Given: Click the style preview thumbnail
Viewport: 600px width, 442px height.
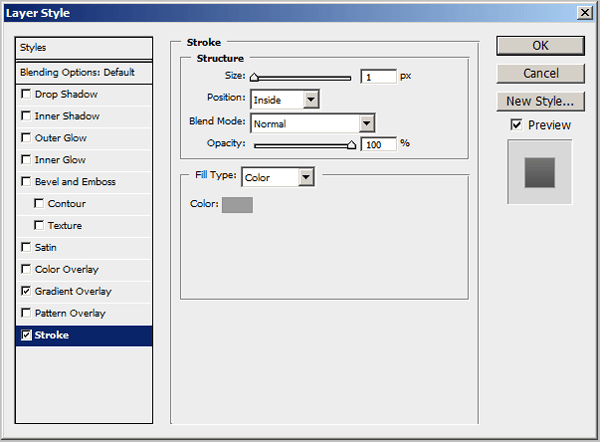Looking at the screenshot, I should [540, 172].
